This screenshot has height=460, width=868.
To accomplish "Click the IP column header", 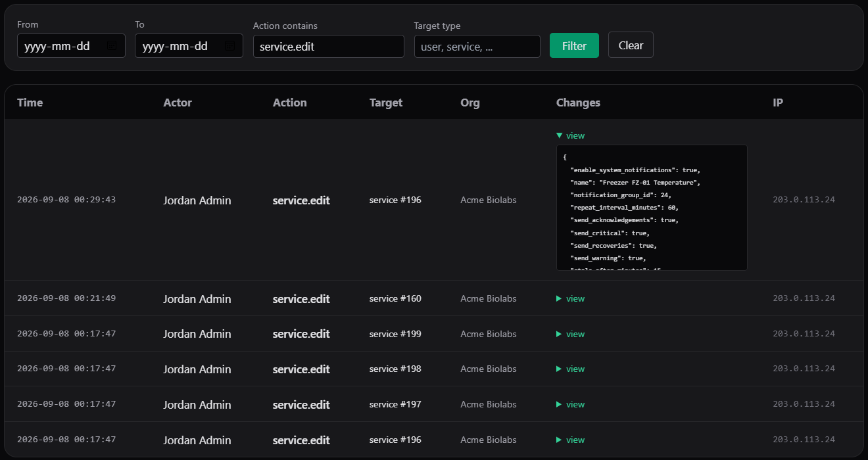I will [x=778, y=103].
